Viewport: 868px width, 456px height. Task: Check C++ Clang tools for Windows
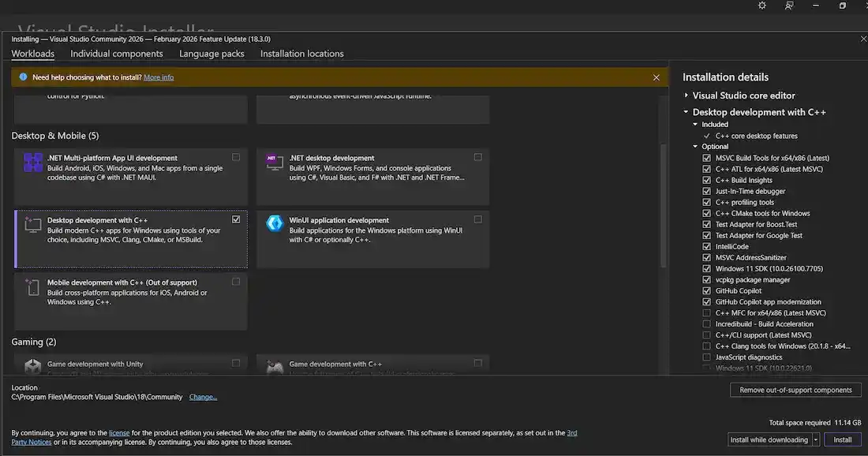tap(706, 346)
